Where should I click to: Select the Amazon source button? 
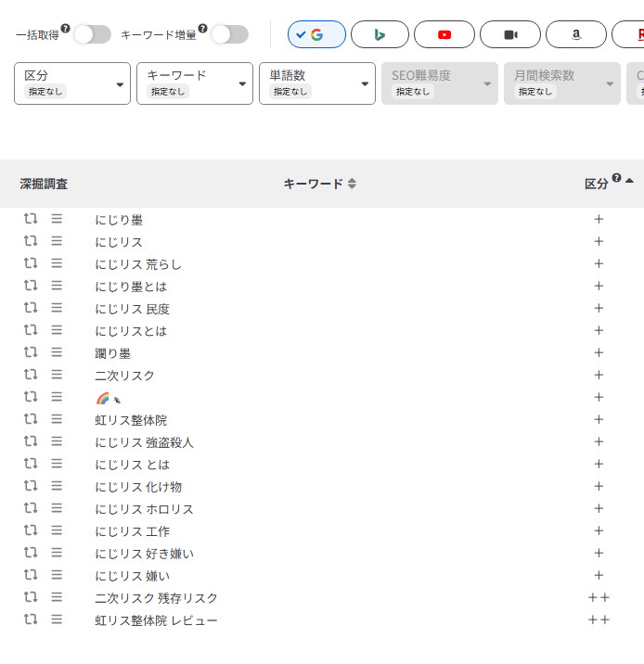point(576,34)
